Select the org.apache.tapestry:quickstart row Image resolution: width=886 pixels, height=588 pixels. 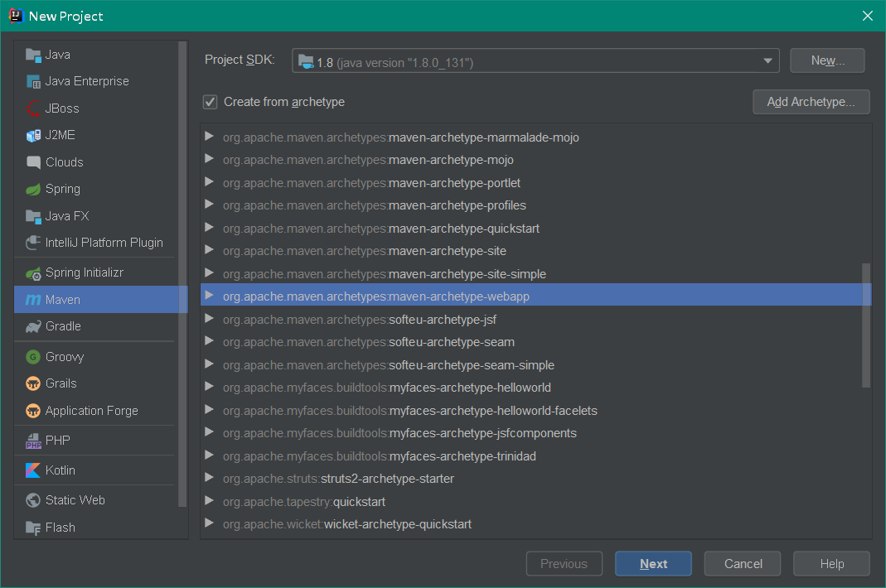coord(535,502)
